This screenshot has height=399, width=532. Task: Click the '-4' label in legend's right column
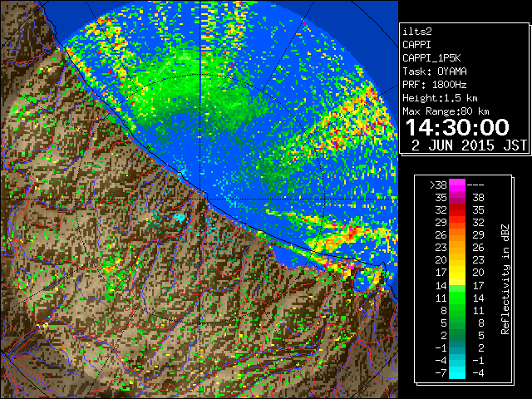[478, 373]
